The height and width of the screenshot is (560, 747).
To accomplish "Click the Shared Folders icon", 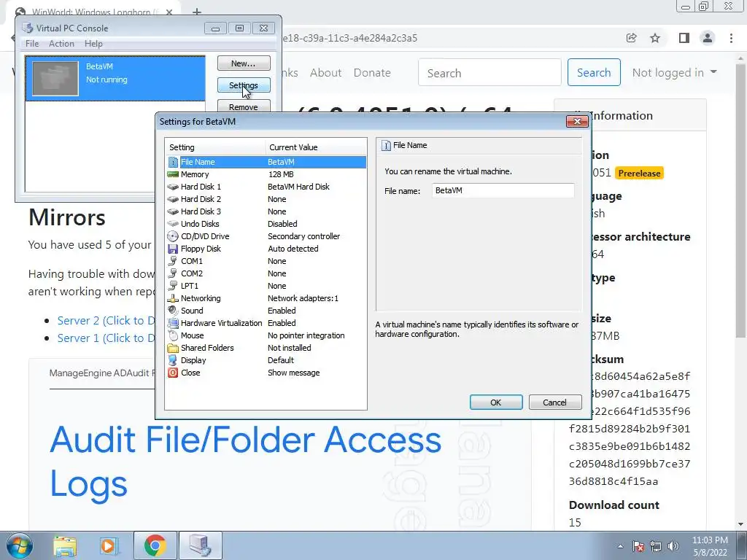I will 173,348.
